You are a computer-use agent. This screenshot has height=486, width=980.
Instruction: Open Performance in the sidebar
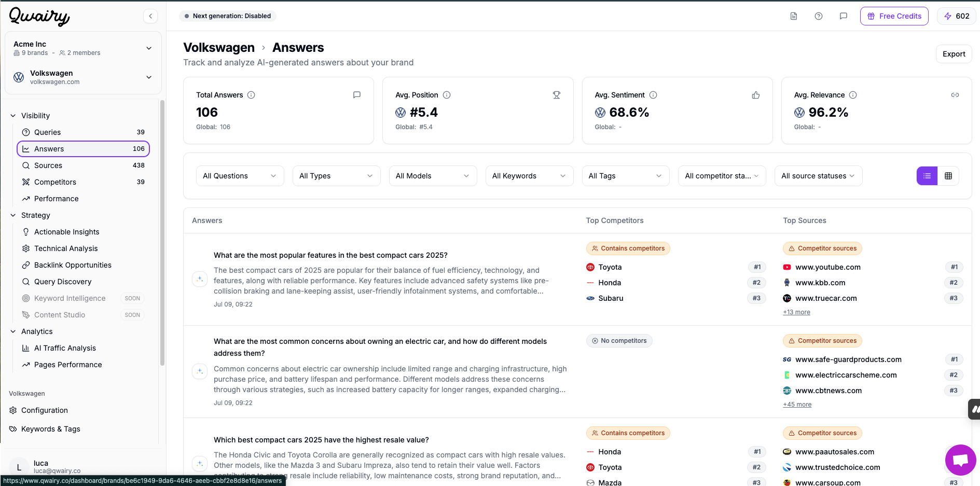click(x=84, y=199)
